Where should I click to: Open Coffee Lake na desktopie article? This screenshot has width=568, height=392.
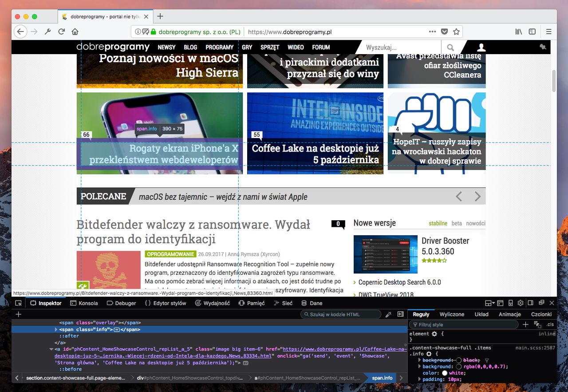tap(315, 154)
